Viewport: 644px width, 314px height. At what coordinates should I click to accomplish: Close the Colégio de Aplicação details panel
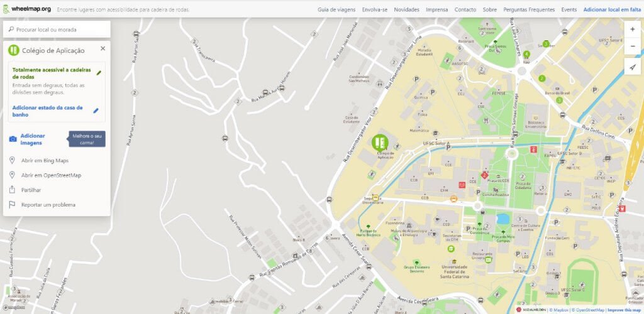pos(103,48)
